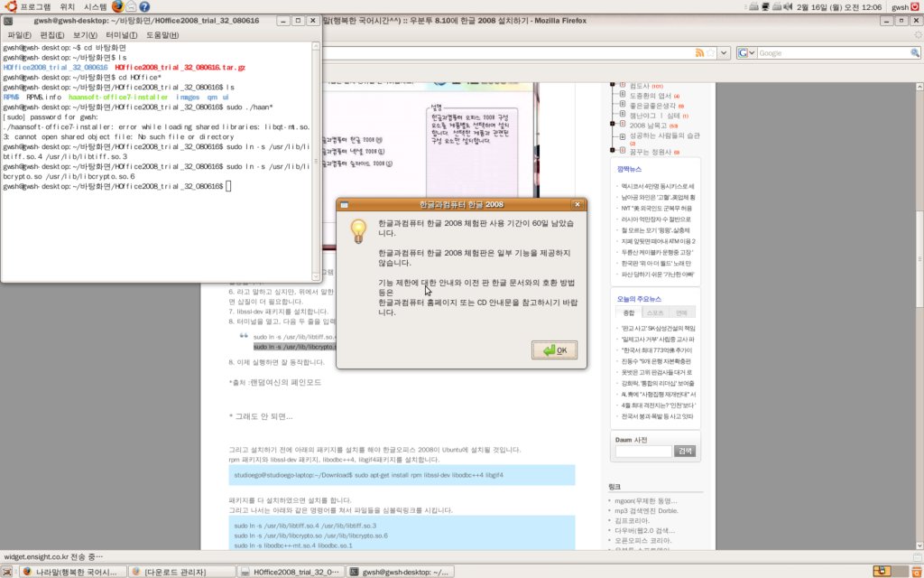924x578 pixels.
Task: Open the 김프코리아 link
Action: (x=632, y=521)
